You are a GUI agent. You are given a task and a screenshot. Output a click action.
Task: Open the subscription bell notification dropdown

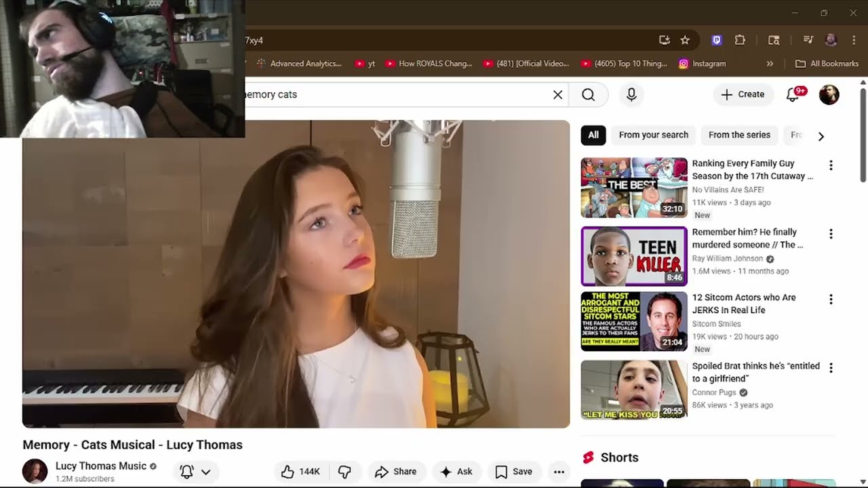coord(195,472)
